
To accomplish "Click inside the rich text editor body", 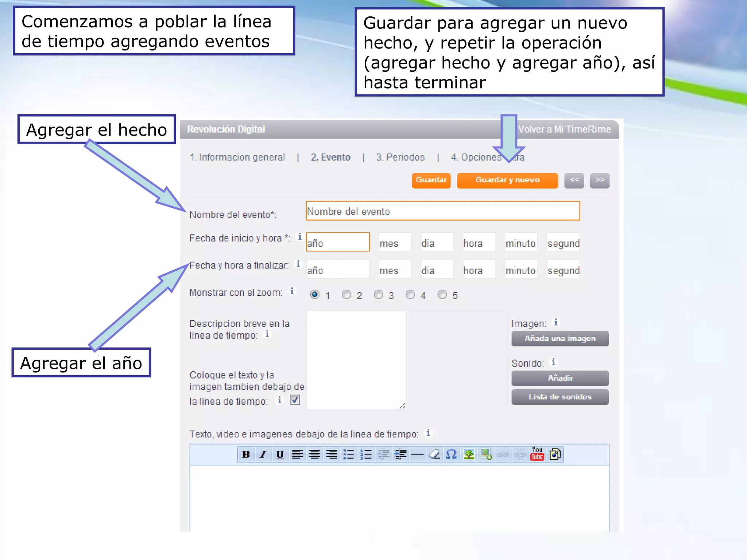I will point(399,498).
